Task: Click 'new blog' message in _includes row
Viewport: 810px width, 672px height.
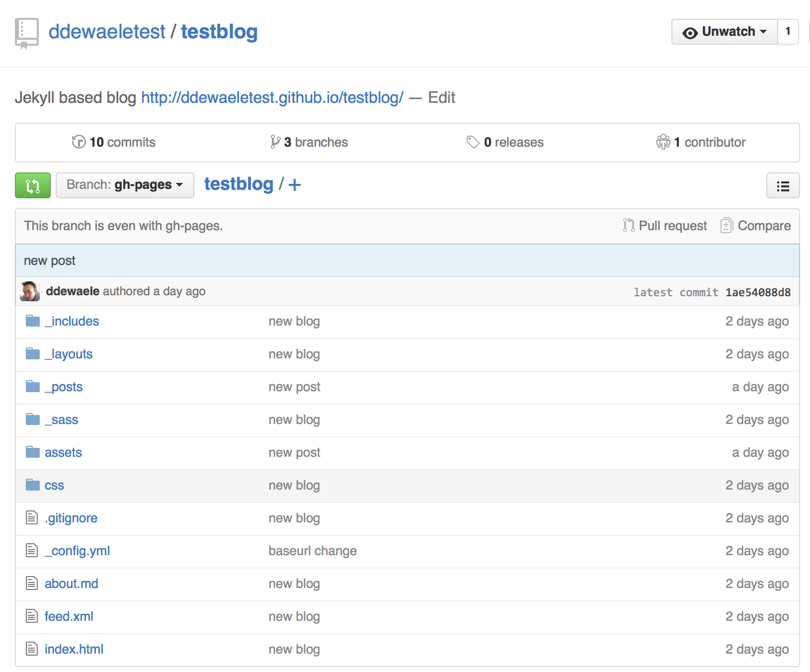Action: tap(294, 321)
